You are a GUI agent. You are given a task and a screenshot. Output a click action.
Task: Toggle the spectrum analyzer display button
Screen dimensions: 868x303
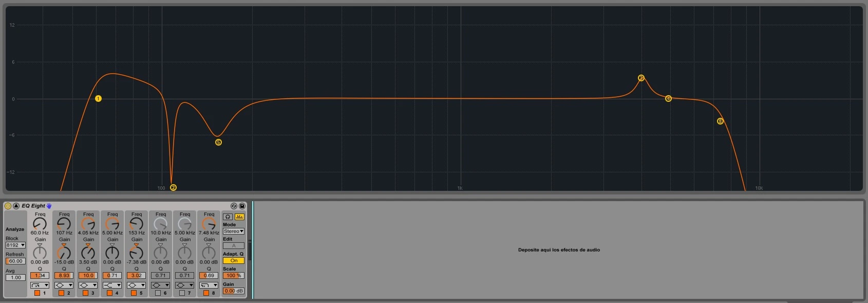[239, 217]
